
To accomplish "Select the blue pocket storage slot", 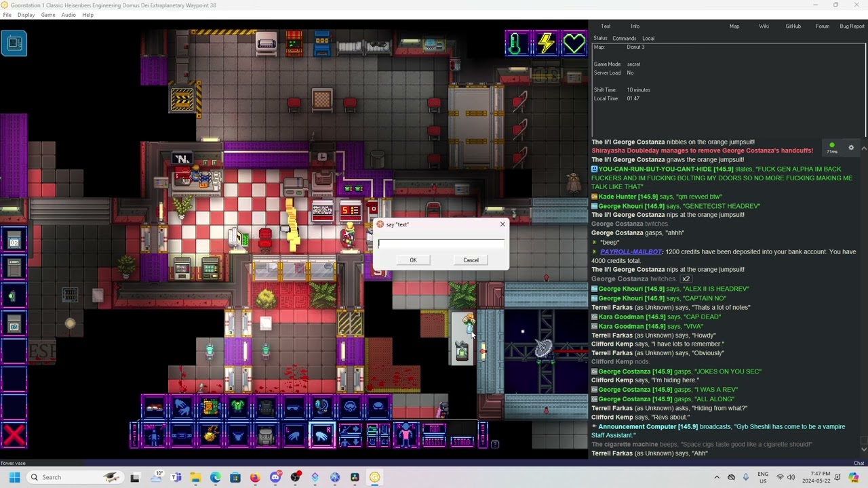I will click(x=237, y=435).
